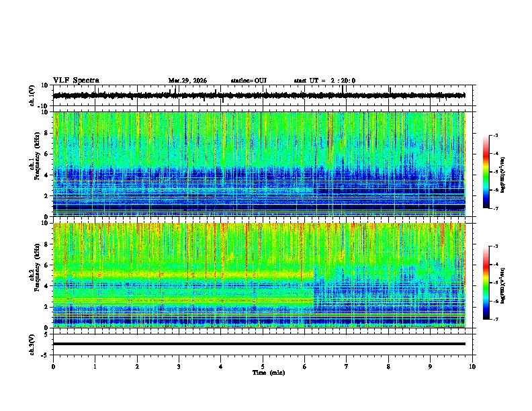Click time axis tick label "7" at bottom
Screen dimensions: 532x411
[x=347, y=367]
